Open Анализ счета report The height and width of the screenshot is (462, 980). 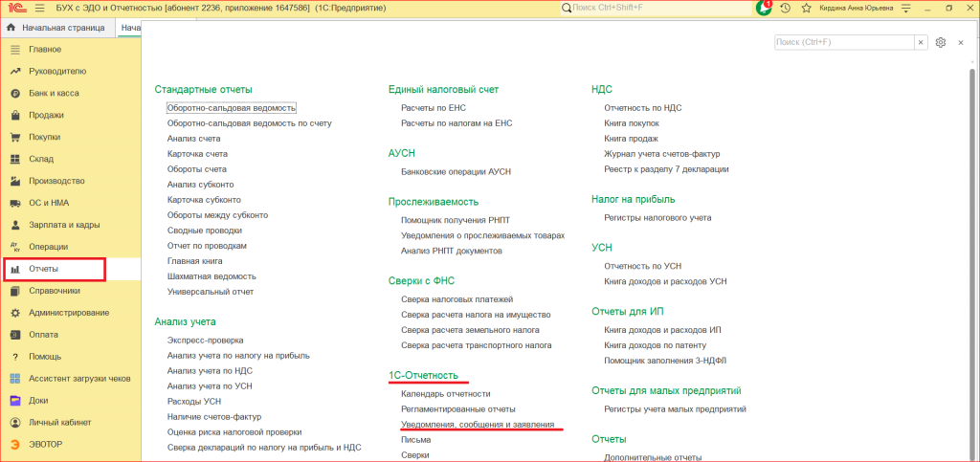tap(193, 139)
